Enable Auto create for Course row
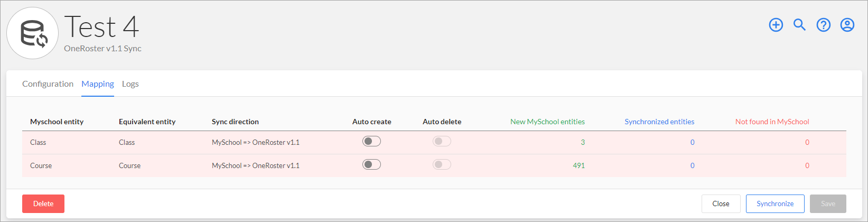The width and height of the screenshot is (868, 222). [371, 165]
